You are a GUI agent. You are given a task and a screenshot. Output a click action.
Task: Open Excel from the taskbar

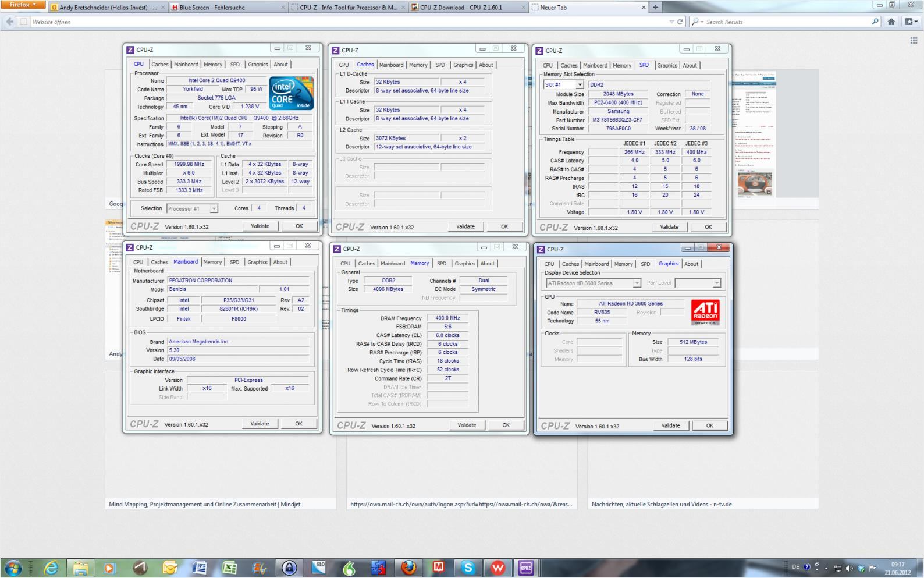pos(229,568)
